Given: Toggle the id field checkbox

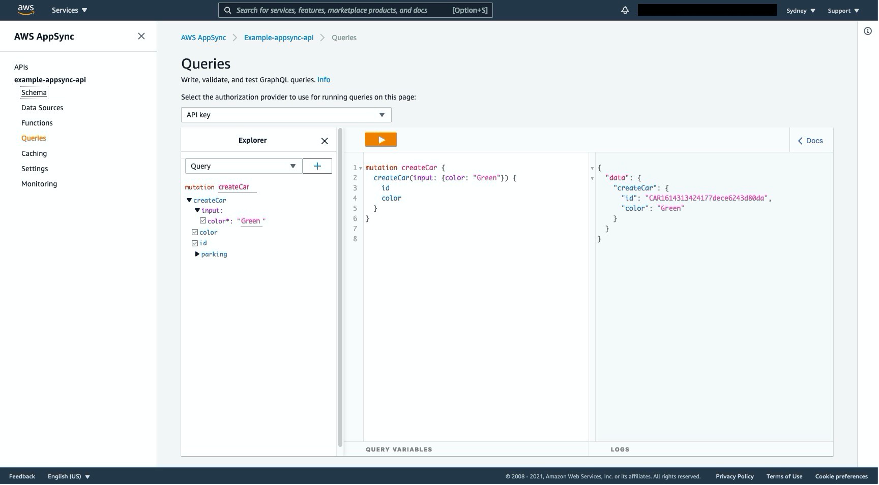Looking at the screenshot, I should coord(195,243).
